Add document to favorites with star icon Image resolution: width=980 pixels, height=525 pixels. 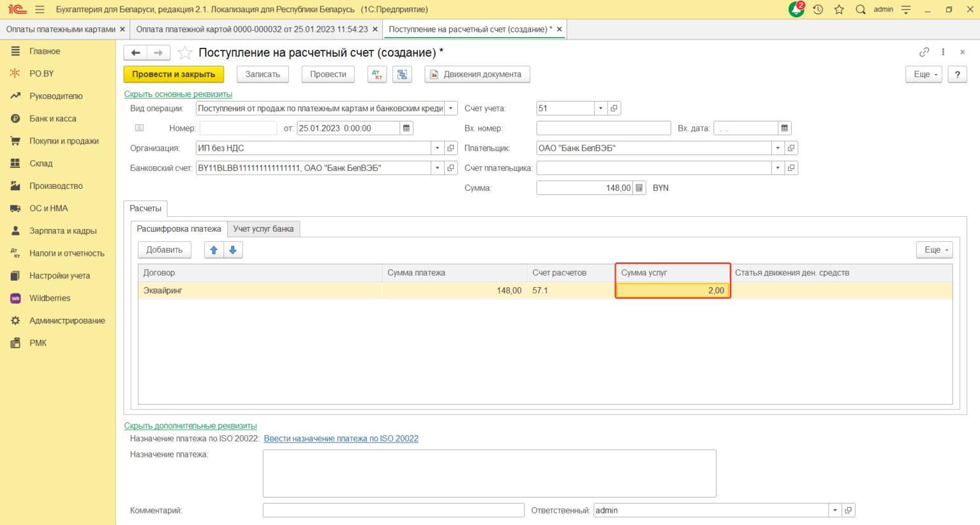pos(185,53)
